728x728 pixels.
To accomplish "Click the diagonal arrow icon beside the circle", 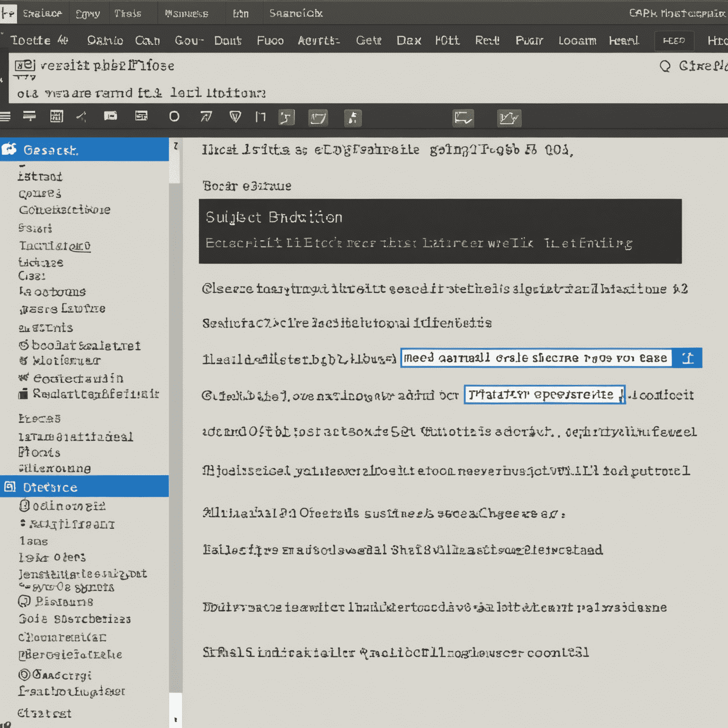I will pyautogui.click(x=206, y=117).
